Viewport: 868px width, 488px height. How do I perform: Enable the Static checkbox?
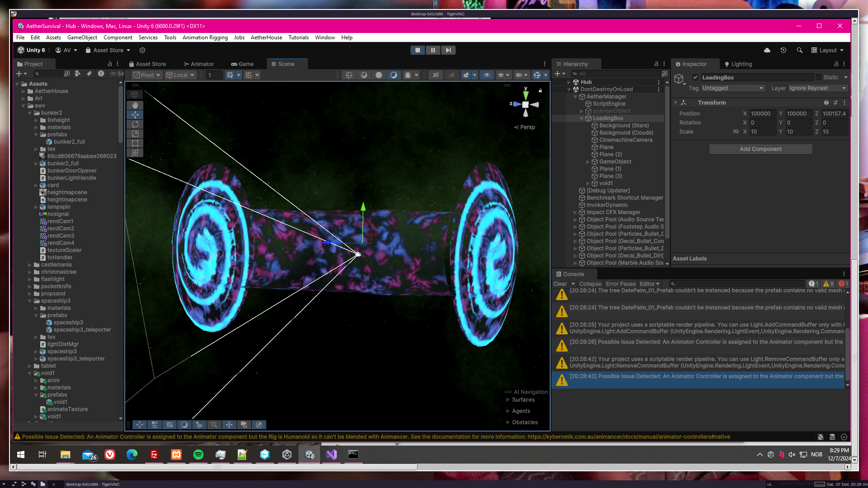818,77
